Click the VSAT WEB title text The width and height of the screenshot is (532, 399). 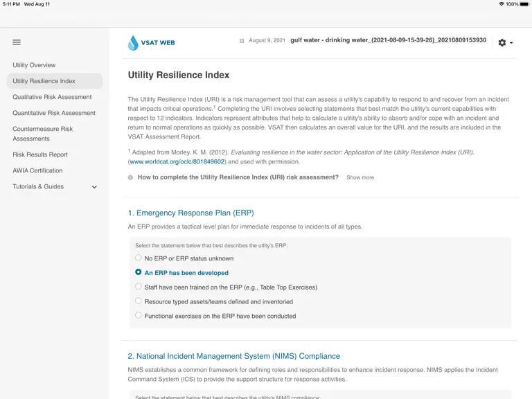pos(158,43)
